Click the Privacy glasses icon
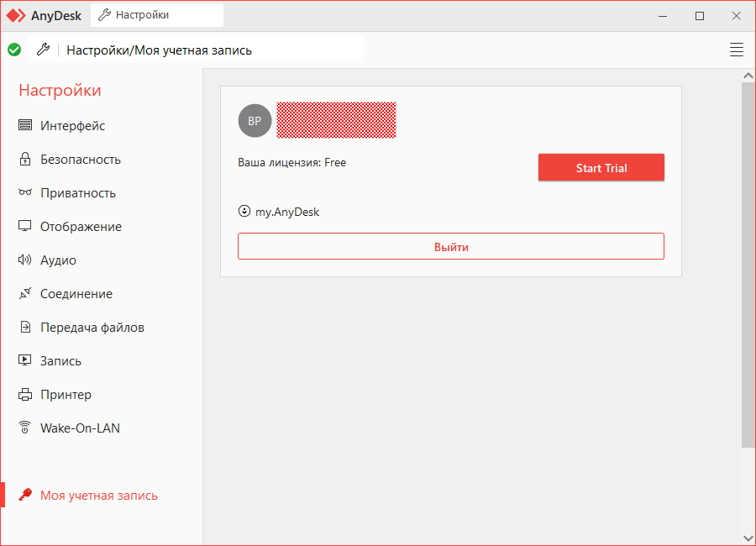The image size is (756, 546). [25, 193]
